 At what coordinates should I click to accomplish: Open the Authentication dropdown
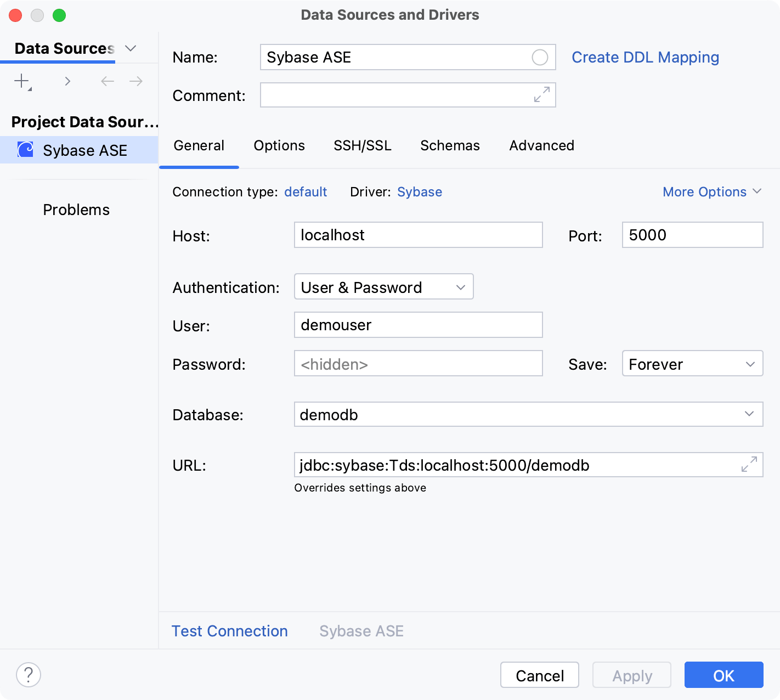(383, 286)
